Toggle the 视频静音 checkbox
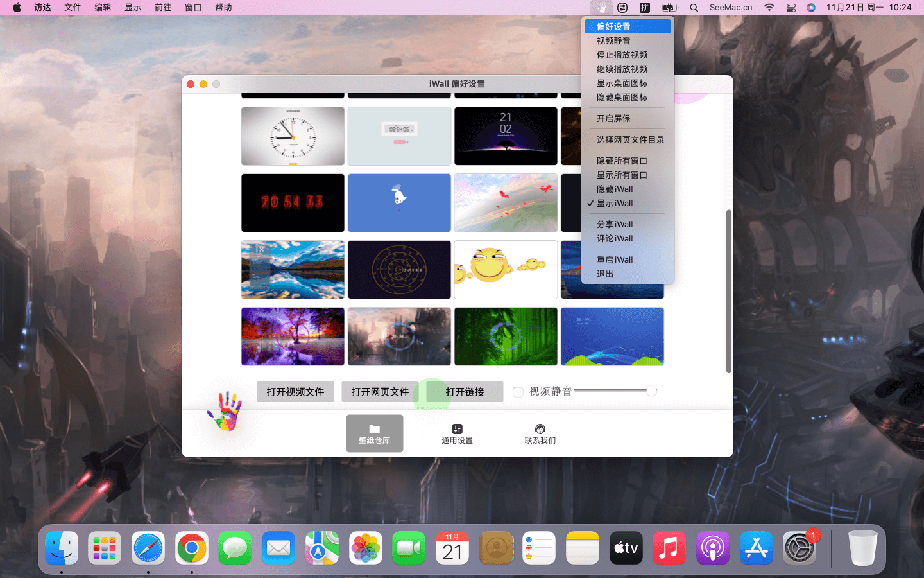This screenshot has width=924, height=578. (x=518, y=392)
